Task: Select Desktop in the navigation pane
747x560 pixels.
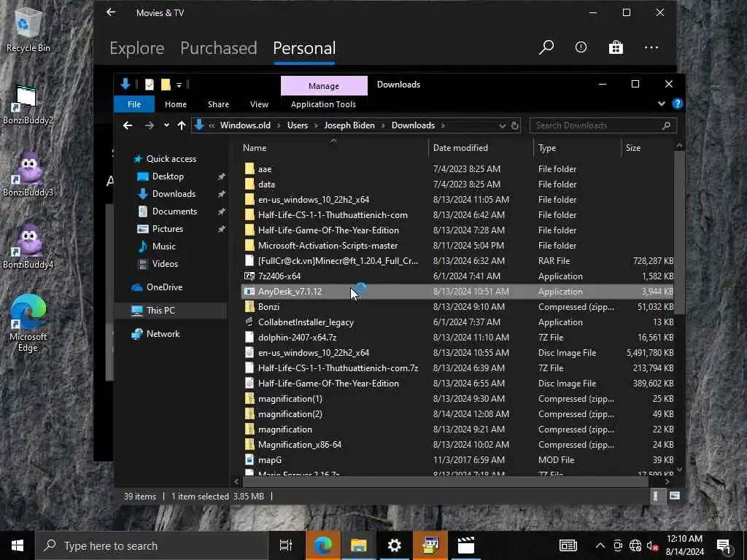Action: 168,176
